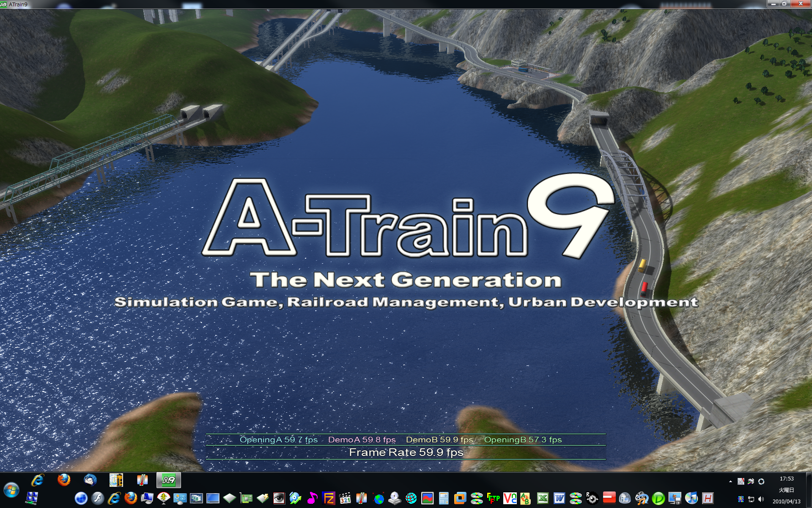The height and width of the screenshot is (508, 812).
Task: Launch Microsoft Word from quick launch
Action: point(559,498)
